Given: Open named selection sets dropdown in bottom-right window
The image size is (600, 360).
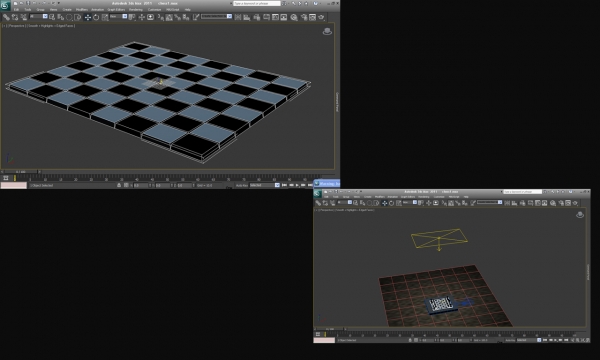Looking at the screenshot, I should 489,202.
